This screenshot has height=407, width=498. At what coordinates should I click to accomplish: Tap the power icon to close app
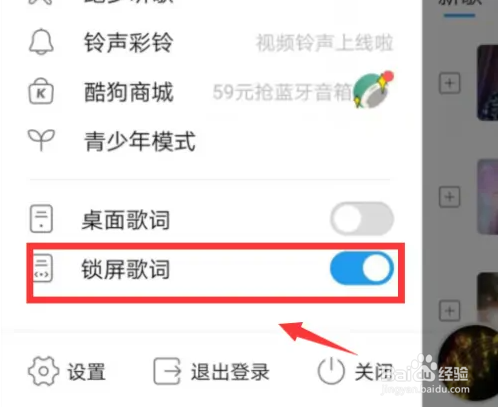click(331, 371)
